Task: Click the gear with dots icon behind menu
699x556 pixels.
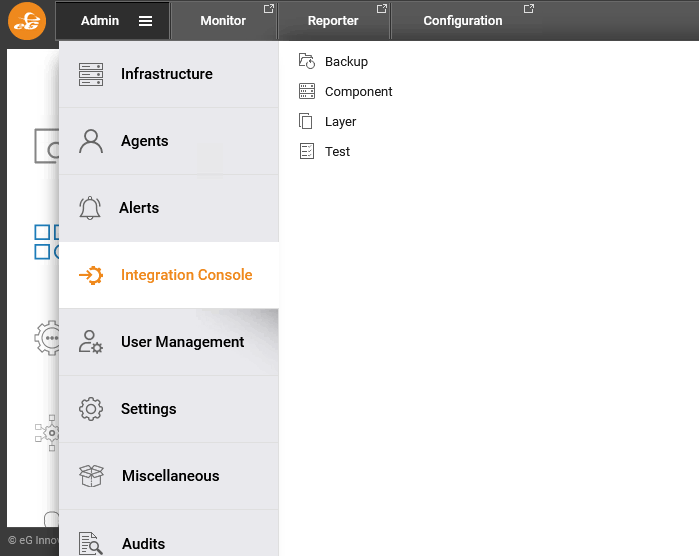Action: [x=47, y=338]
